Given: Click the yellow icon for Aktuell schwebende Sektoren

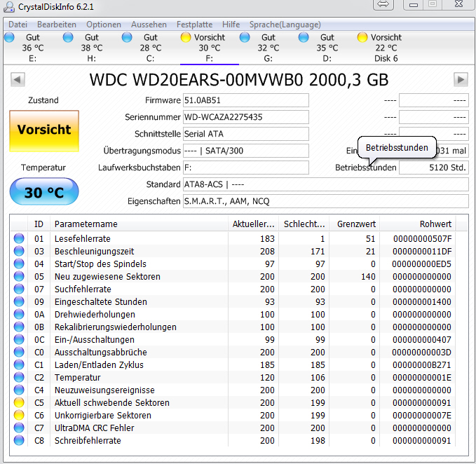Looking at the screenshot, I should coord(19,403).
